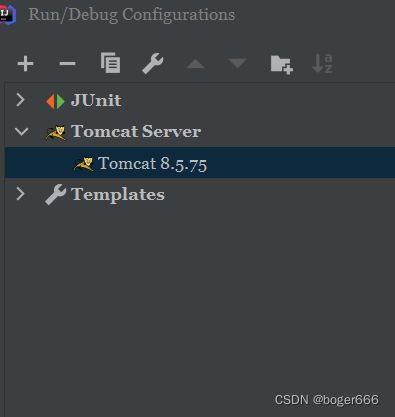Viewport: 395px width, 417px height.
Task: Create new folder with folder-plus icon
Action: pyautogui.click(x=282, y=64)
